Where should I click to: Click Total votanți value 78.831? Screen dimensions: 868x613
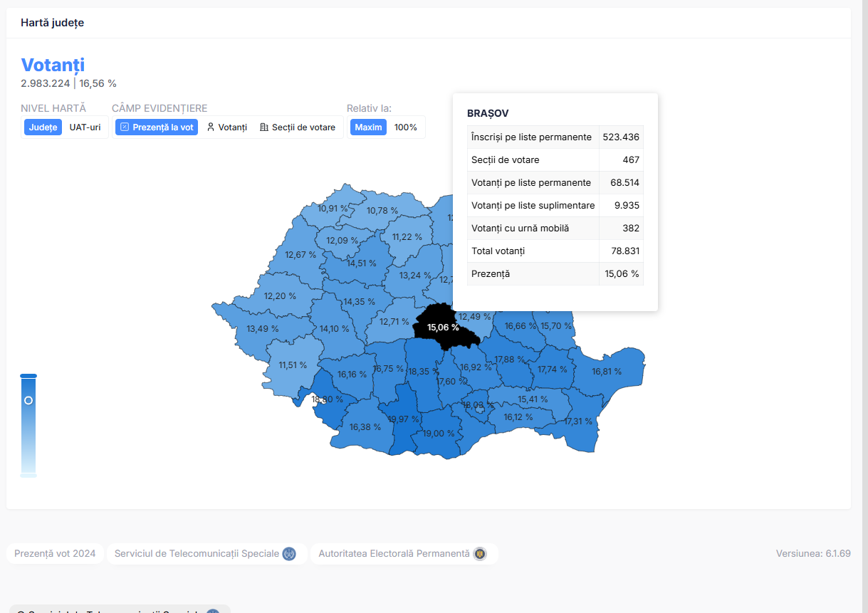point(624,251)
